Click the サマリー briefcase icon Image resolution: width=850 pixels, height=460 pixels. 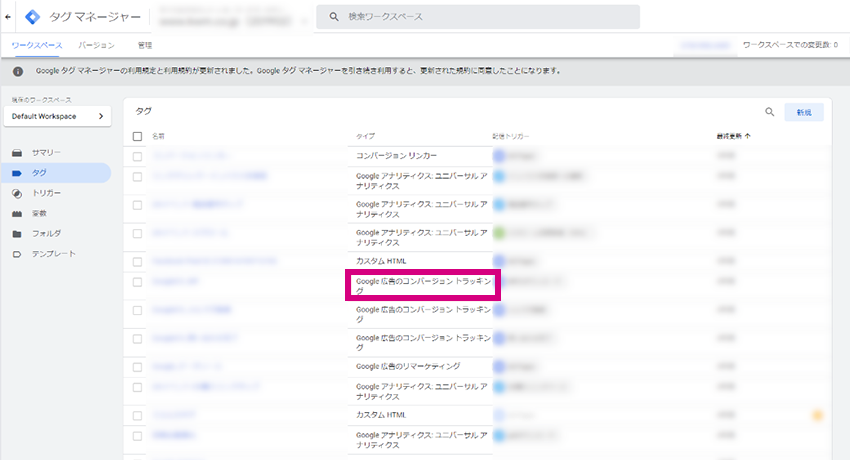(x=17, y=153)
